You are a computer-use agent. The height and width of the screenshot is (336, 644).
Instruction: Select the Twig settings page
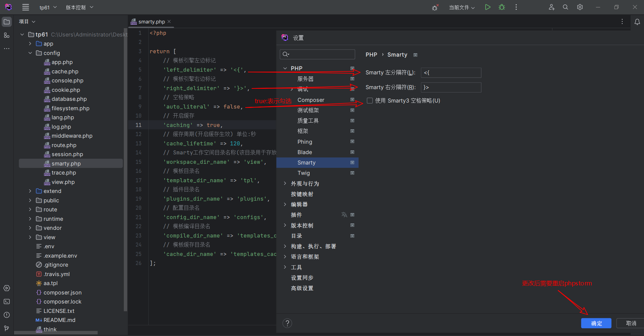coord(317,173)
